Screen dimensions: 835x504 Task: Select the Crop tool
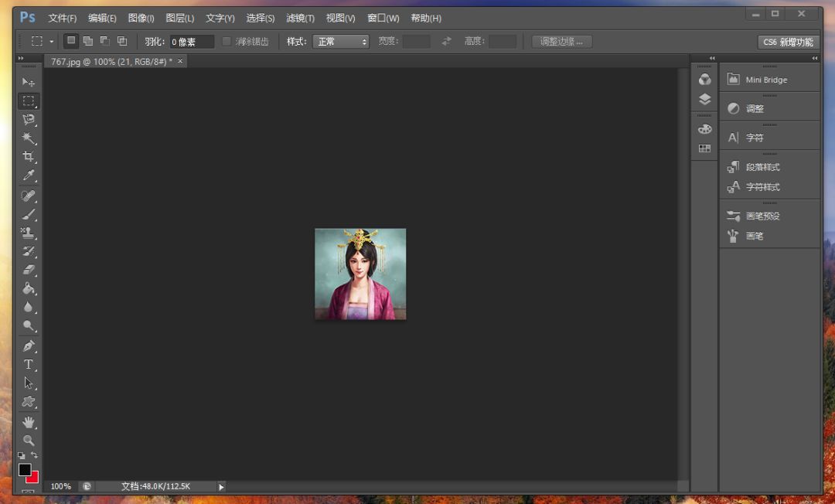click(x=29, y=156)
